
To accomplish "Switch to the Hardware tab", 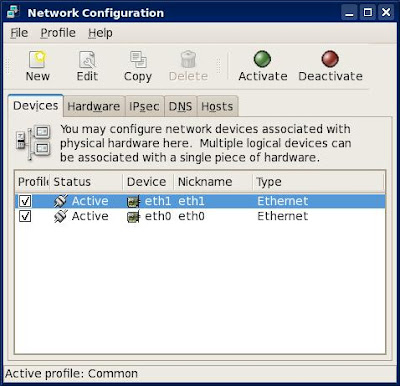I will (94, 106).
